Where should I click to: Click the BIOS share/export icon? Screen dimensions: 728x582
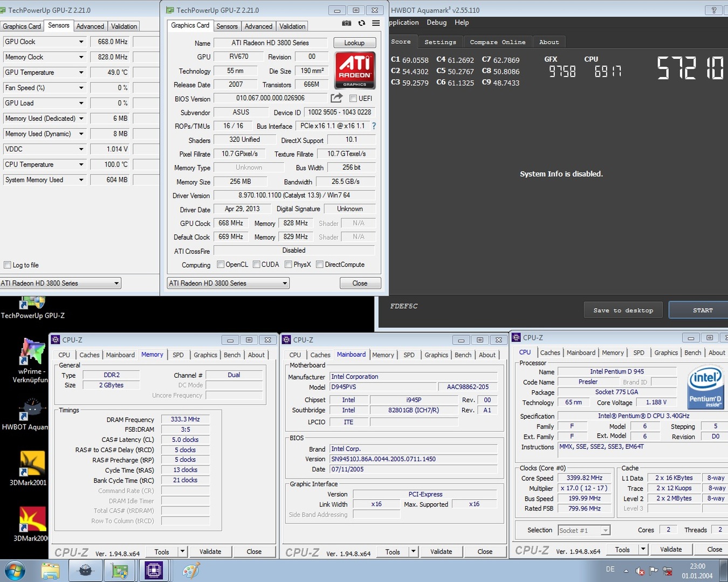(336, 98)
